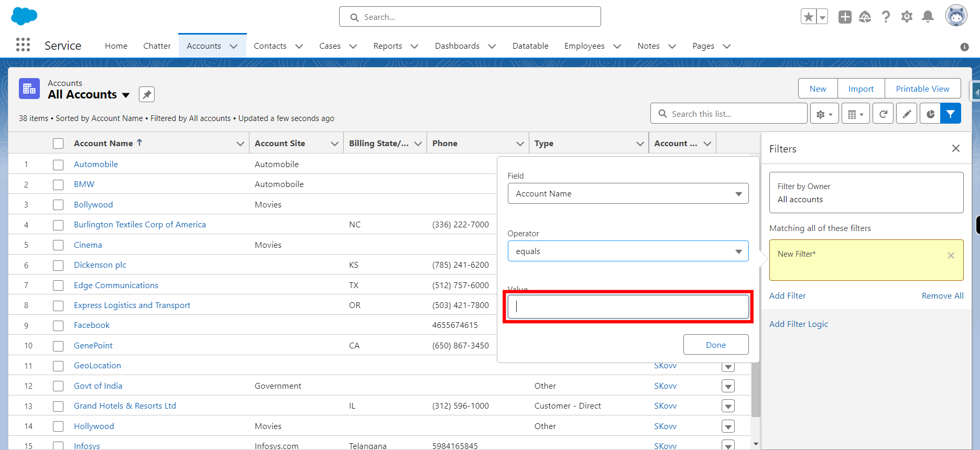Check the Dickenson plc row checkbox
Screen dimensions: 980x450
point(58,265)
